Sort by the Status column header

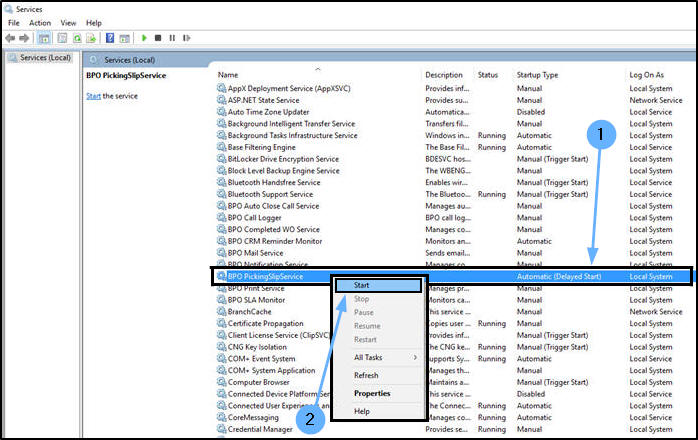point(488,75)
